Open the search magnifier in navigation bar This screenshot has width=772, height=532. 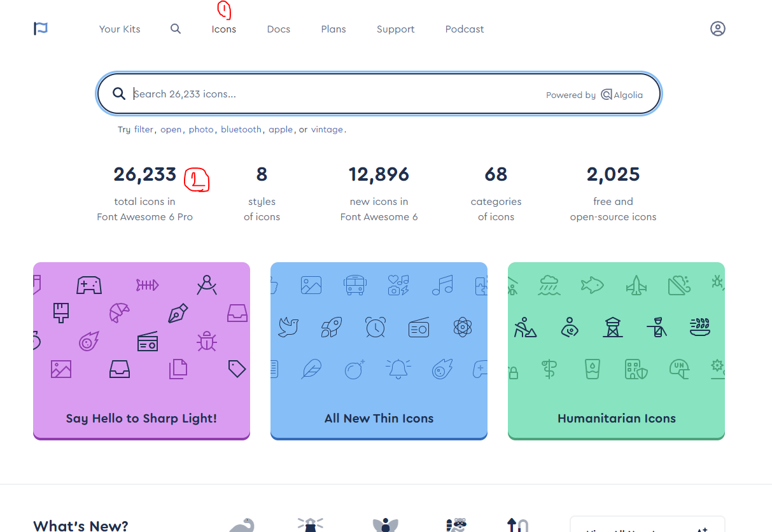pyautogui.click(x=176, y=29)
